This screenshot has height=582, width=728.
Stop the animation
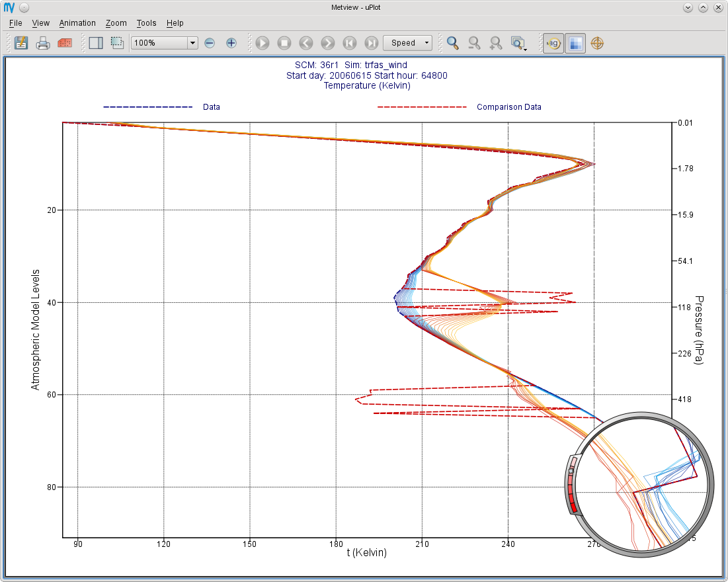[284, 43]
